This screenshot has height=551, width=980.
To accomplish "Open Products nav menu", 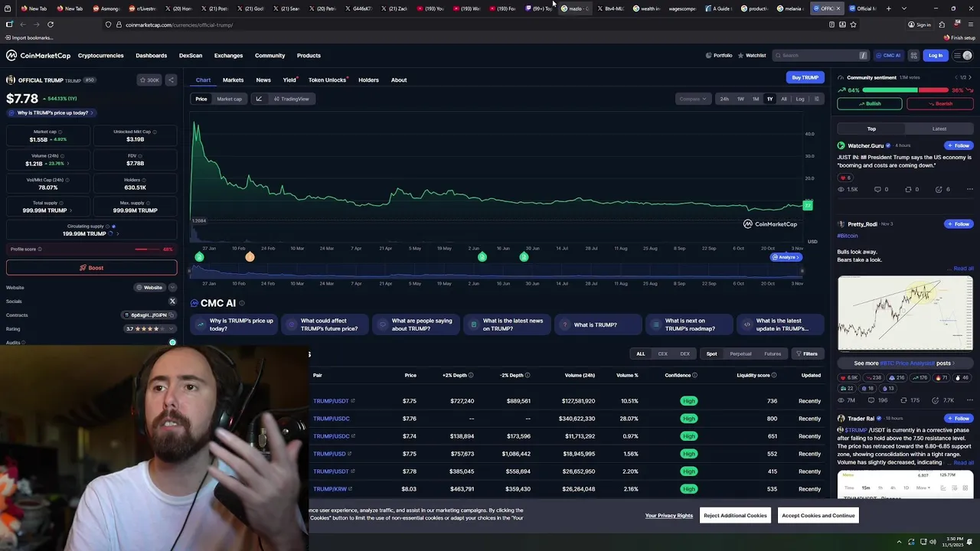I will 309,55.
